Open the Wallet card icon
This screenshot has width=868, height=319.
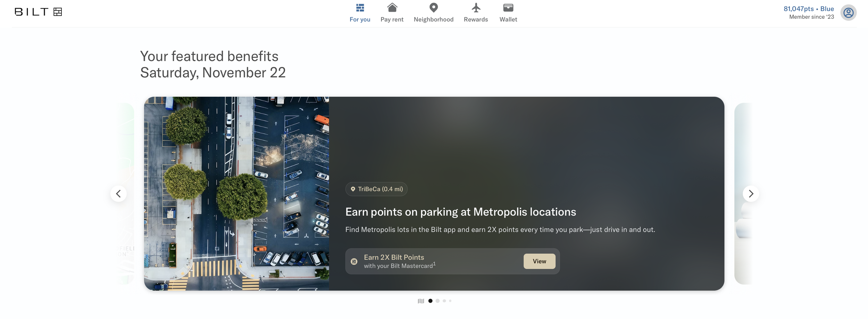tap(508, 8)
